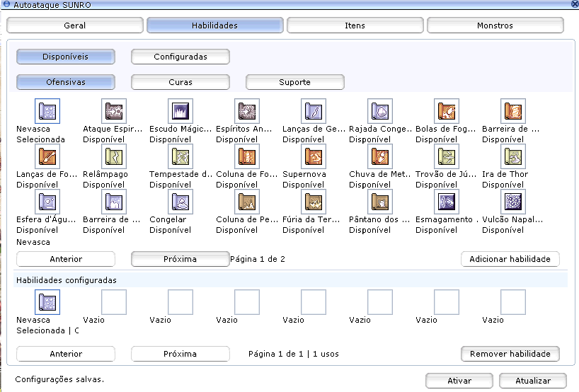This screenshot has height=392, width=579.
Task: Go to the Monstros tab
Action: coord(495,25)
